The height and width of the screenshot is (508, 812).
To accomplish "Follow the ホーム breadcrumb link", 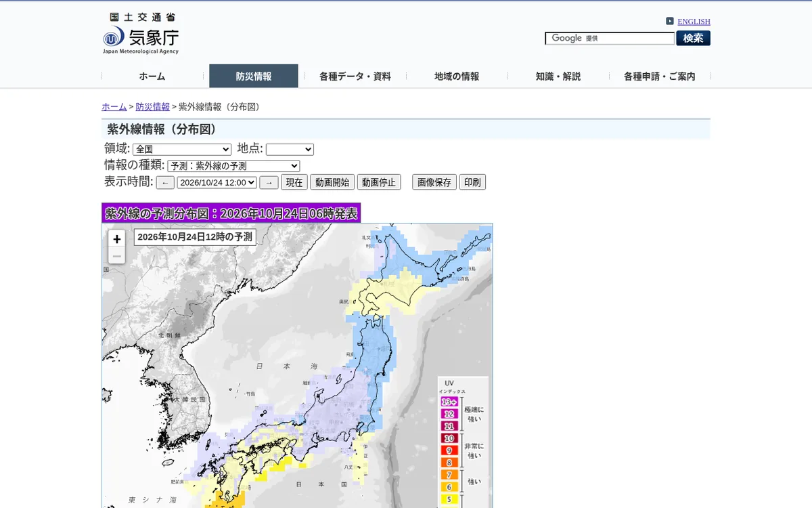I will 114,107.
